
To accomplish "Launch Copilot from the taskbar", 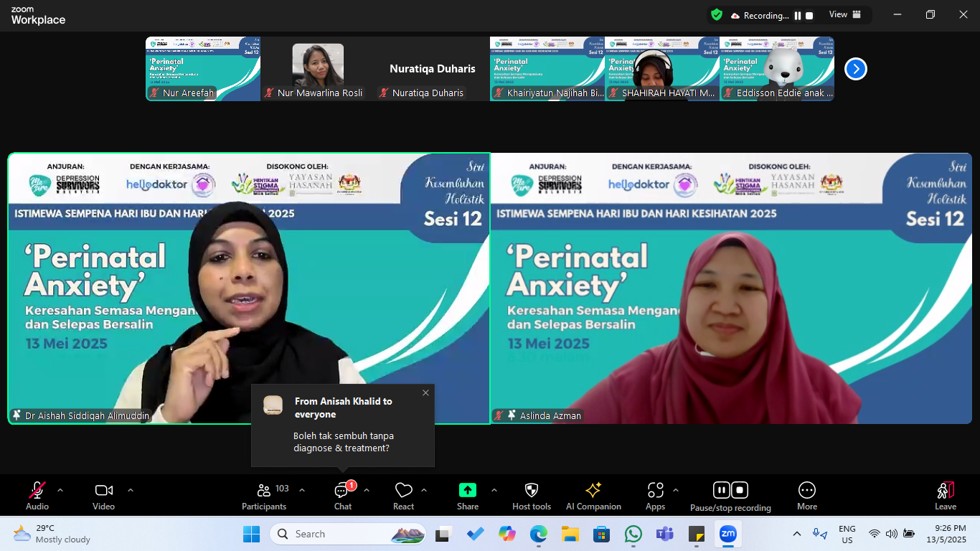I will point(507,534).
